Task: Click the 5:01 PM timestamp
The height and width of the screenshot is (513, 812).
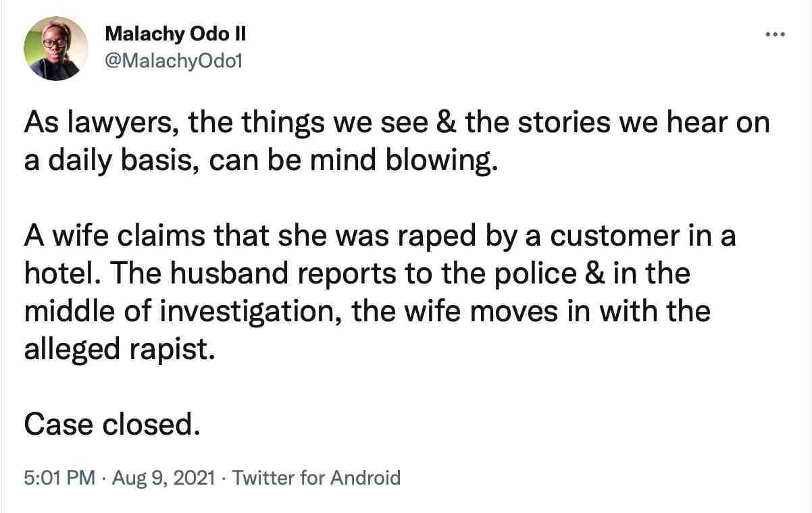Action: (x=59, y=478)
